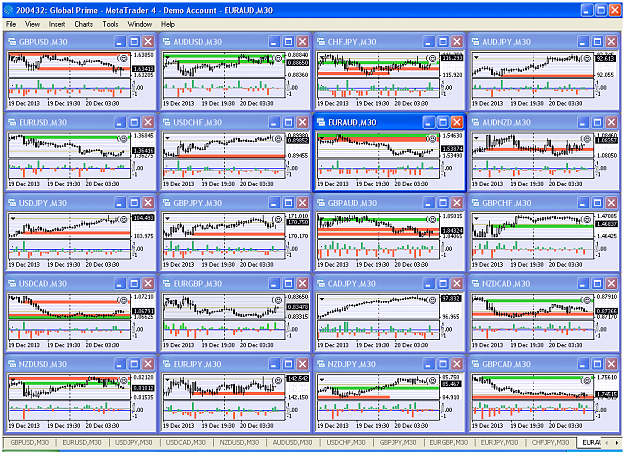Click the expert advisor smiley on GBPCAD chart
Image resolution: width=625 pixels, height=452 pixels.
pyautogui.click(x=587, y=380)
